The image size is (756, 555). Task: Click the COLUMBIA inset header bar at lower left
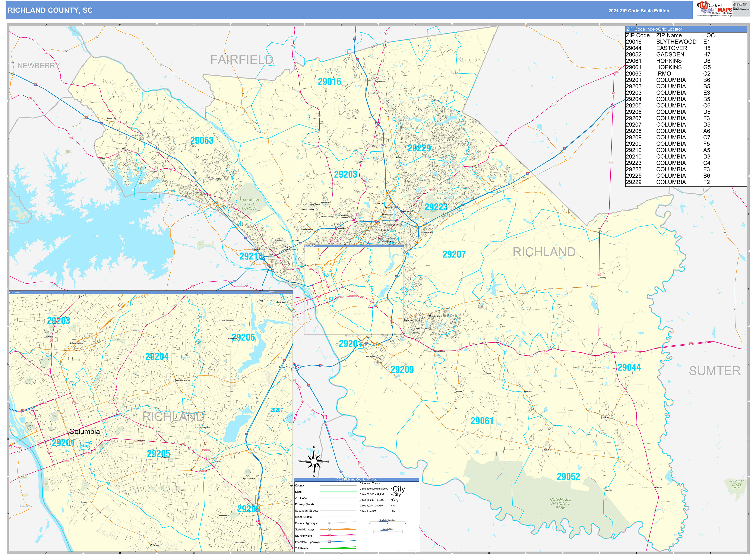(x=151, y=293)
